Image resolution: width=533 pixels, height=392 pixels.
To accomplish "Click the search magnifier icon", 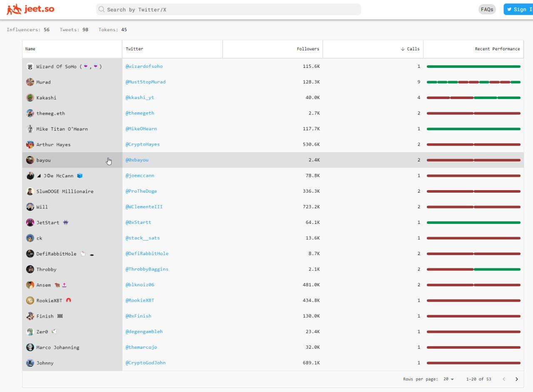I will (x=102, y=9).
